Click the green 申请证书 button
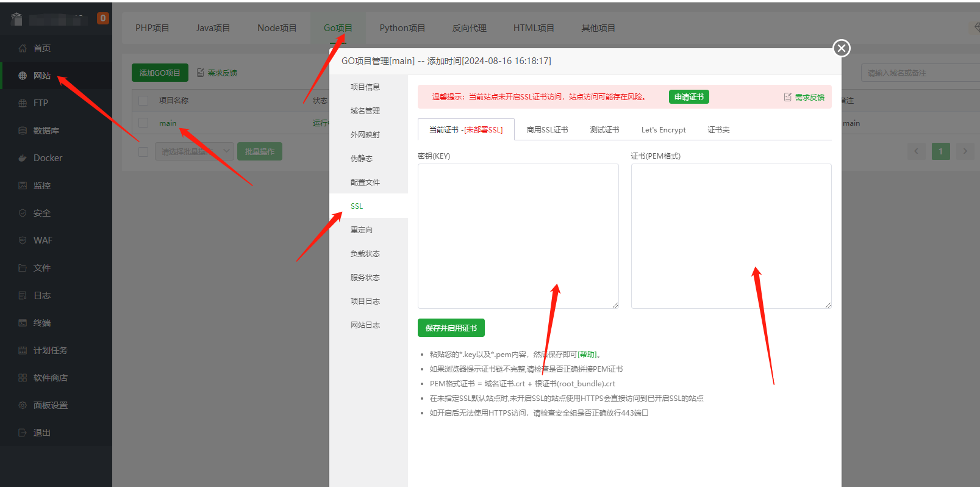 (x=689, y=97)
